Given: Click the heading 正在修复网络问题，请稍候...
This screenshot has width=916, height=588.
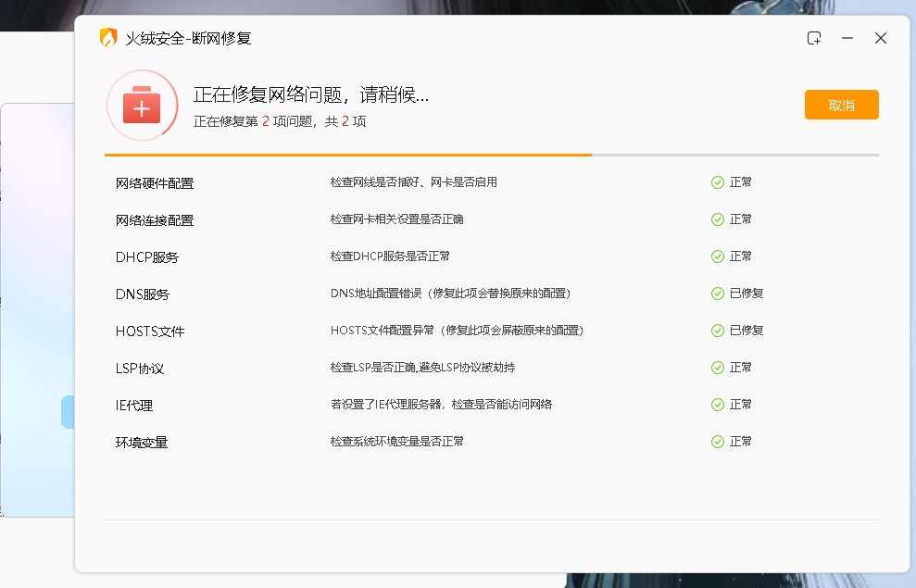Looking at the screenshot, I should pyautogui.click(x=311, y=94).
